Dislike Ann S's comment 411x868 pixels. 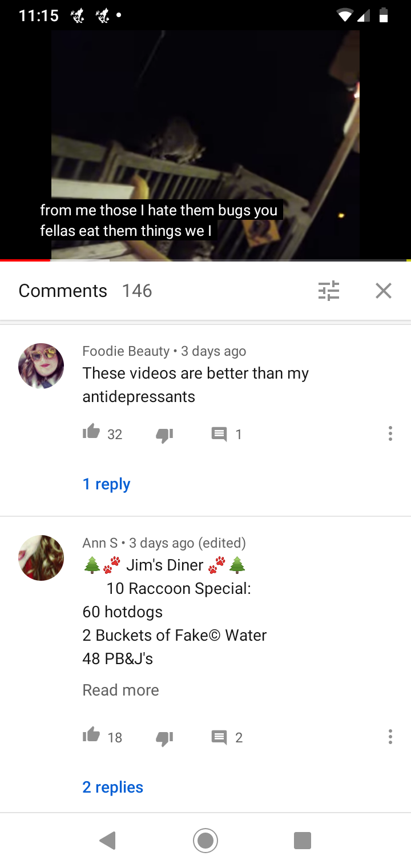[x=164, y=738]
